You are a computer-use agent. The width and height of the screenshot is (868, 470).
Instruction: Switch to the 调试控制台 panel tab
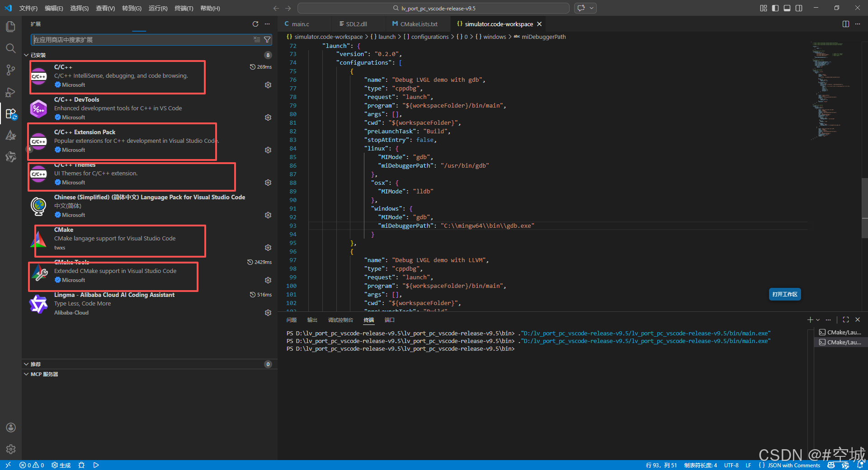[x=340, y=320]
